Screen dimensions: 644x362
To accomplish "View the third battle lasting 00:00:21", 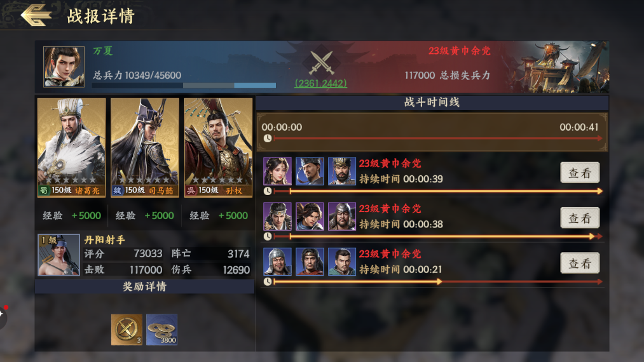I will 580,263.
